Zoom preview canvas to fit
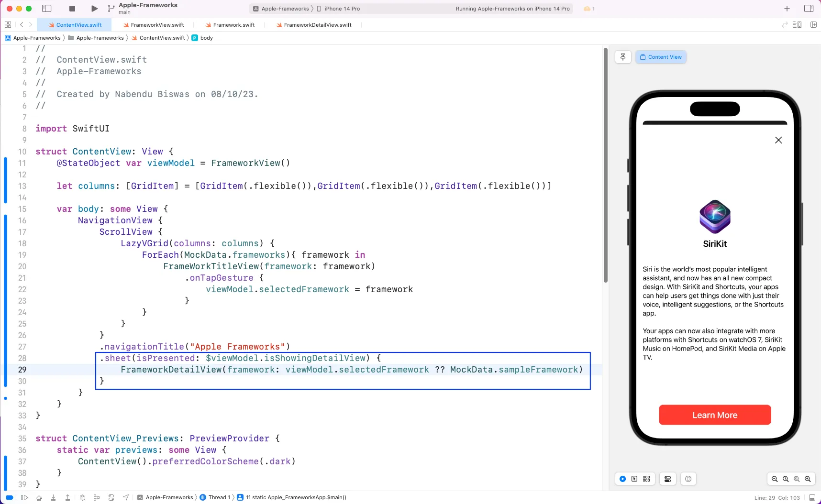Screen dimensions: 821x504 (x=797, y=479)
